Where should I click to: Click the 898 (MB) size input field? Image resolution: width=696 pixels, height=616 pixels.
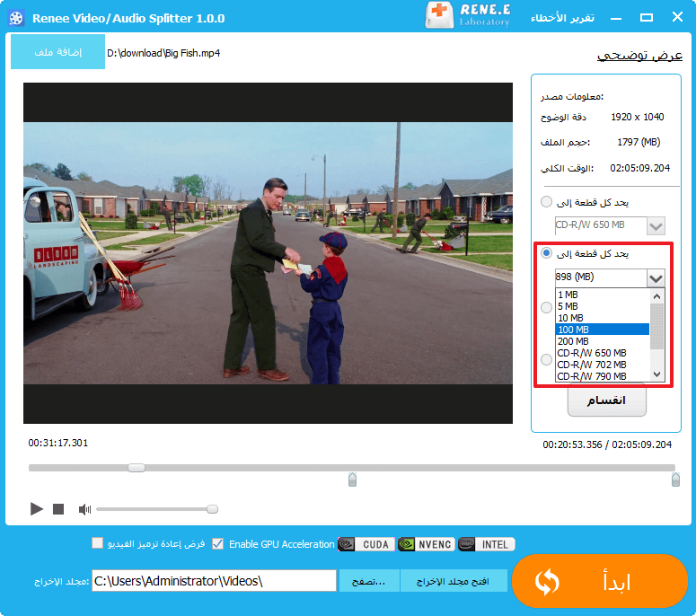(601, 277)
